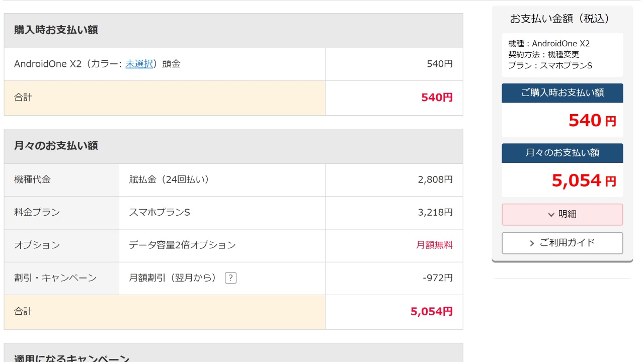This screenshot has height=362, width=644.
Task: Click the データ容量2倍オプション entry
Action: (182, 245)
